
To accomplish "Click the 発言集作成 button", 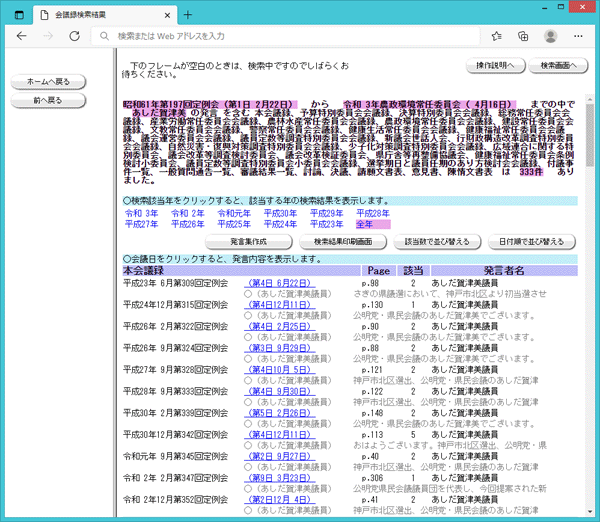I will coord(248,242).
